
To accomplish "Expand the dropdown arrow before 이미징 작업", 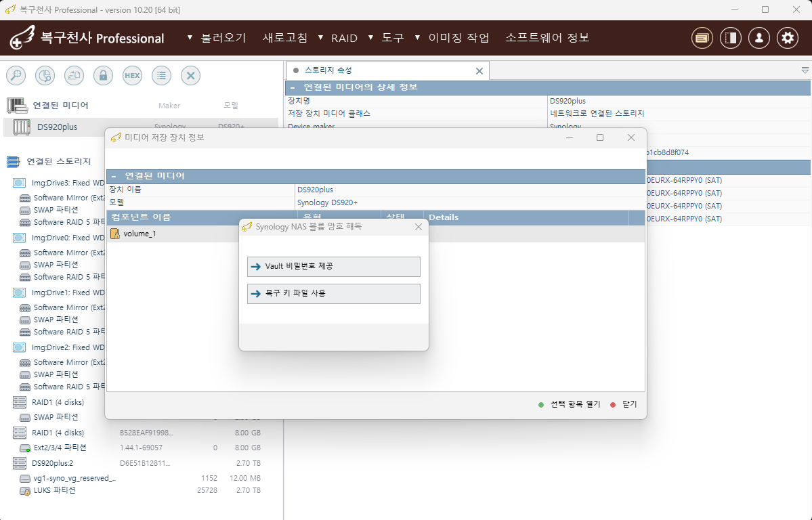I will click(417, 38).
